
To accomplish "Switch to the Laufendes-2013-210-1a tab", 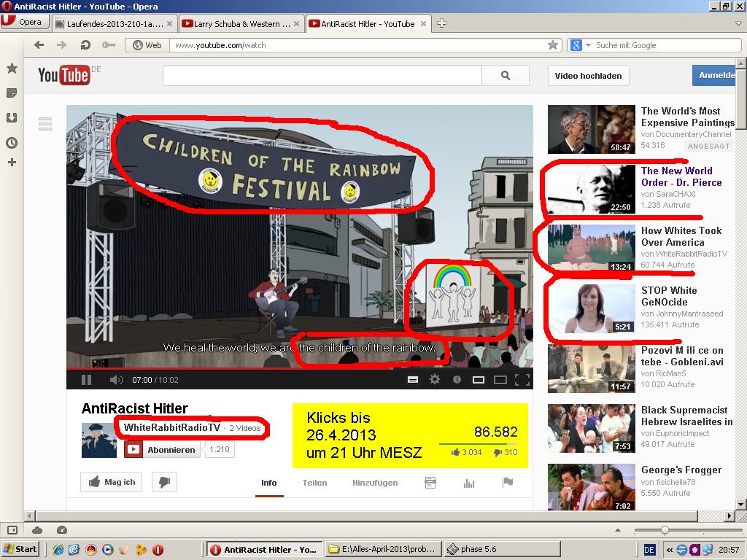I will pos(115,24).
